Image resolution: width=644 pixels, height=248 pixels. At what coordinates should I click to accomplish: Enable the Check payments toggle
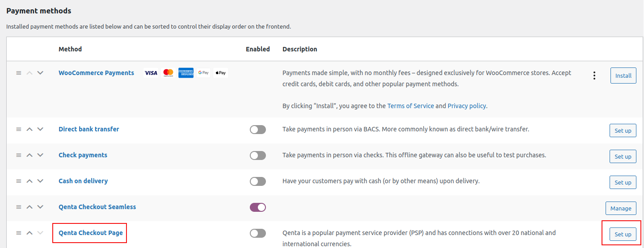click(258, 156)
